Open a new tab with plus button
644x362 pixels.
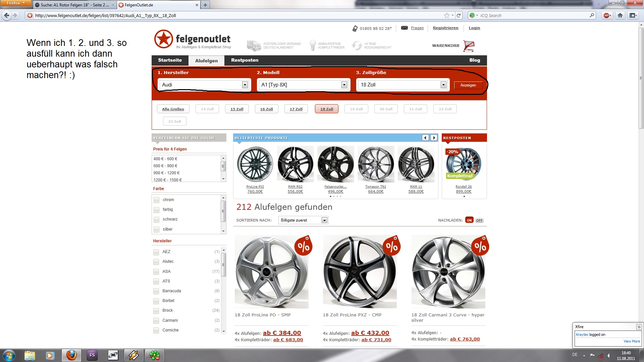pos(205,5)
